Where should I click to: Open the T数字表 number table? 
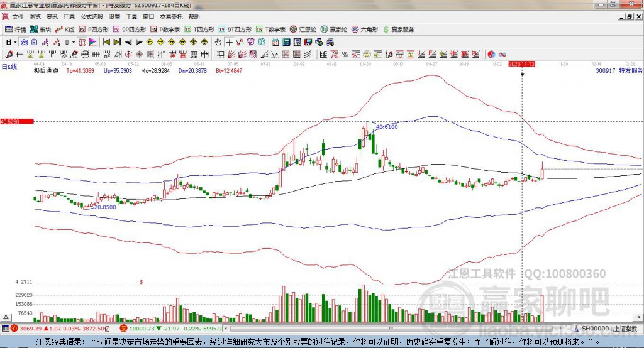(x=270, y=30)
